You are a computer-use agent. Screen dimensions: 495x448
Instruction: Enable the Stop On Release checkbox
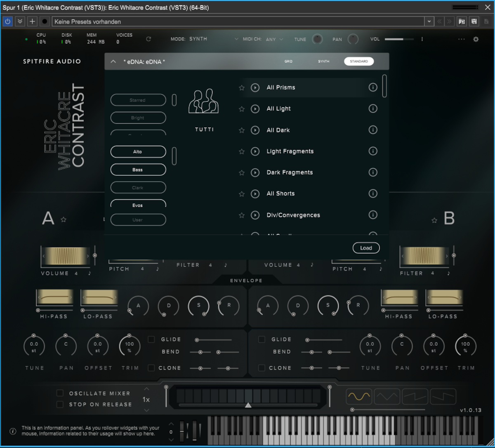[x=60, y=404]
